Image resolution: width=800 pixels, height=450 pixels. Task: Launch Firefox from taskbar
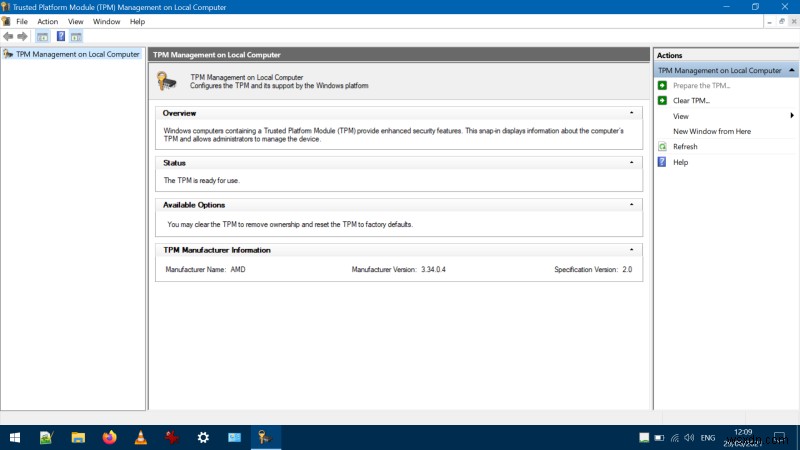pyautogui.click(x=109, y=437)
